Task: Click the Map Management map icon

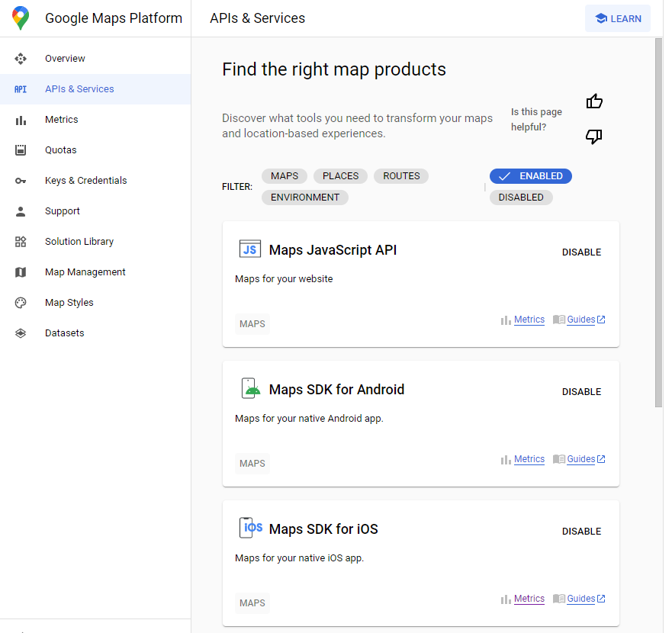Action: pos(21,272)
